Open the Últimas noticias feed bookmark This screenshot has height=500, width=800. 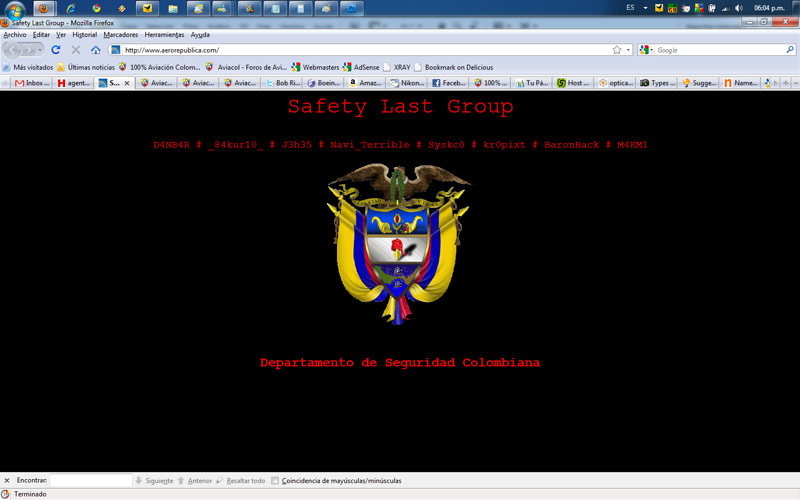click(x=86, y=67)
